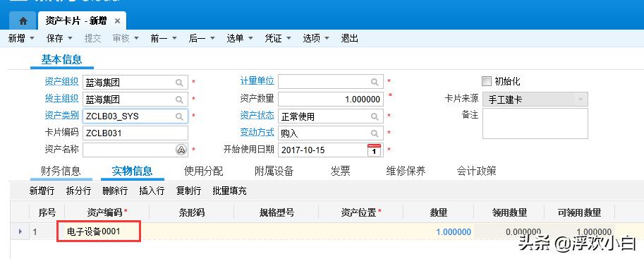This screenshot has height=259, width=644.
Task: Click the 资产编码 column header
Action: tap(107, 212)
